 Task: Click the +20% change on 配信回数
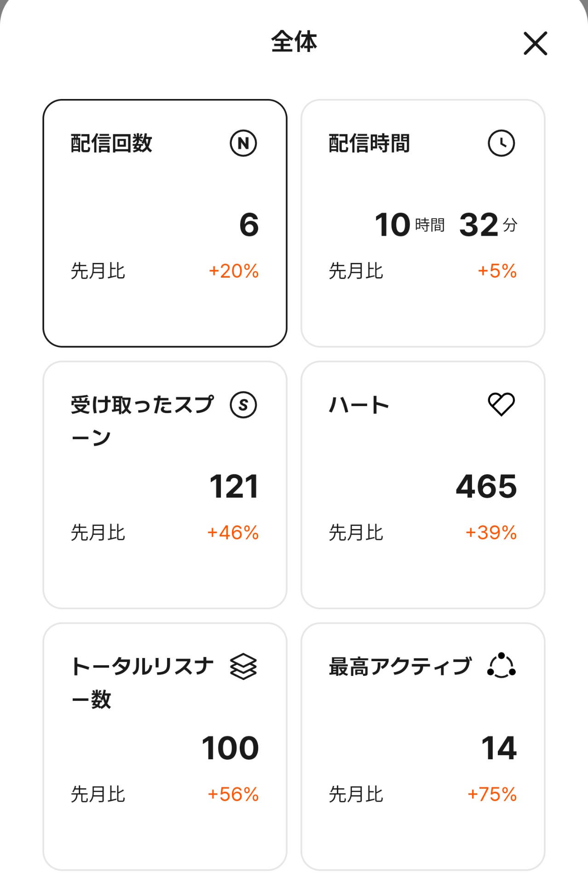[234, 271]
